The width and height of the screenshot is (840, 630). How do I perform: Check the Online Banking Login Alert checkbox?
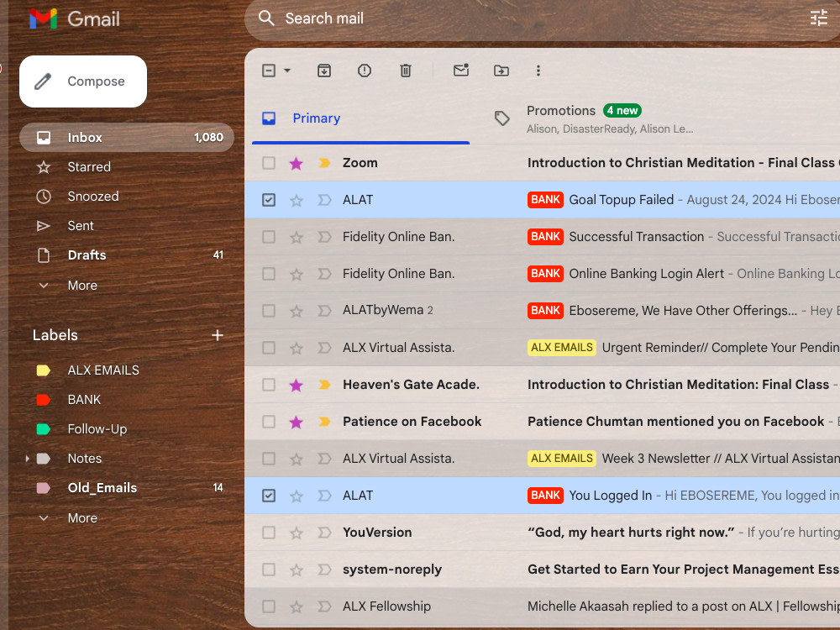click(269, 274)
